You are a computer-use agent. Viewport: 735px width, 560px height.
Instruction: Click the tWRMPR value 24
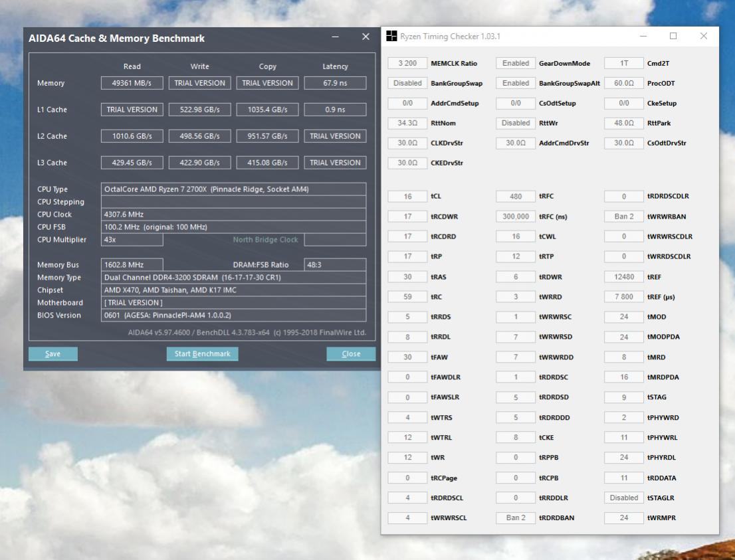tap(624, 518)
